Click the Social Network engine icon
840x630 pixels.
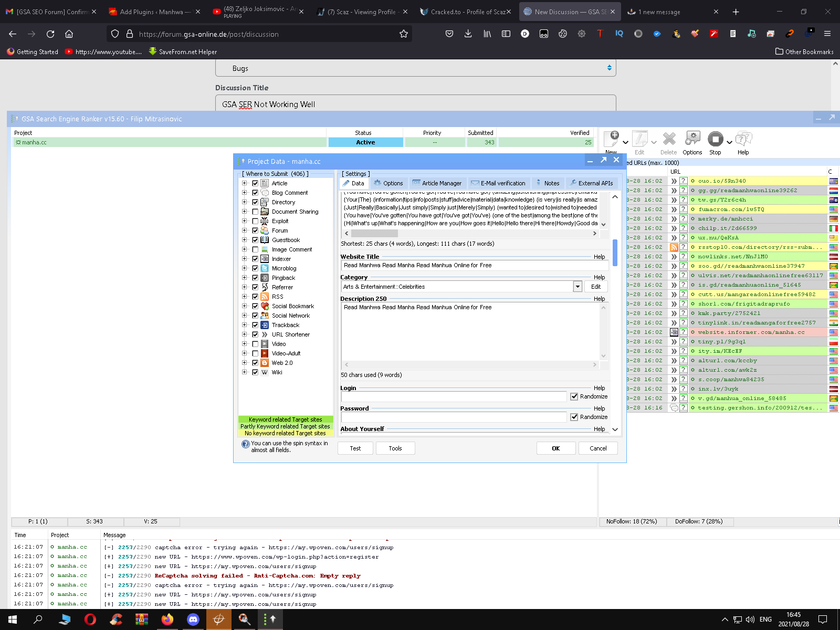[265, 316]
